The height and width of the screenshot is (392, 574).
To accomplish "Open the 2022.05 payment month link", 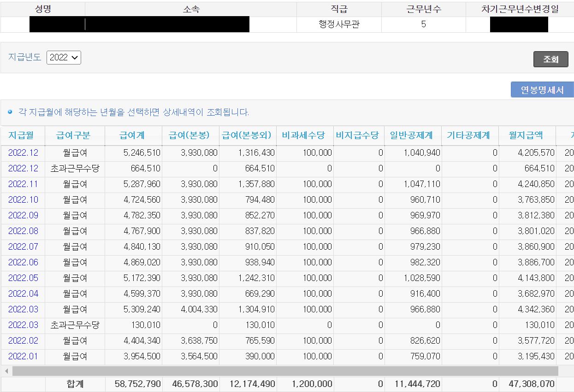I will [x=23, y=278].
